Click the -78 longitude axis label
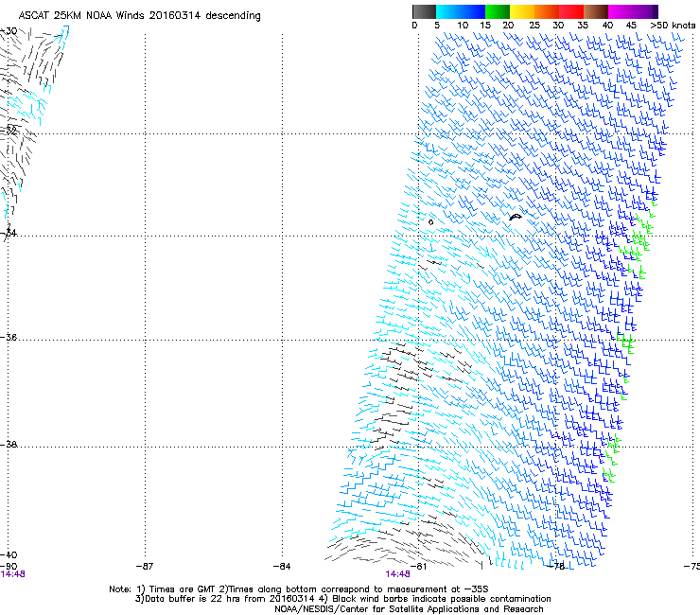The image size is (700, 615). (x=556, y=567)
